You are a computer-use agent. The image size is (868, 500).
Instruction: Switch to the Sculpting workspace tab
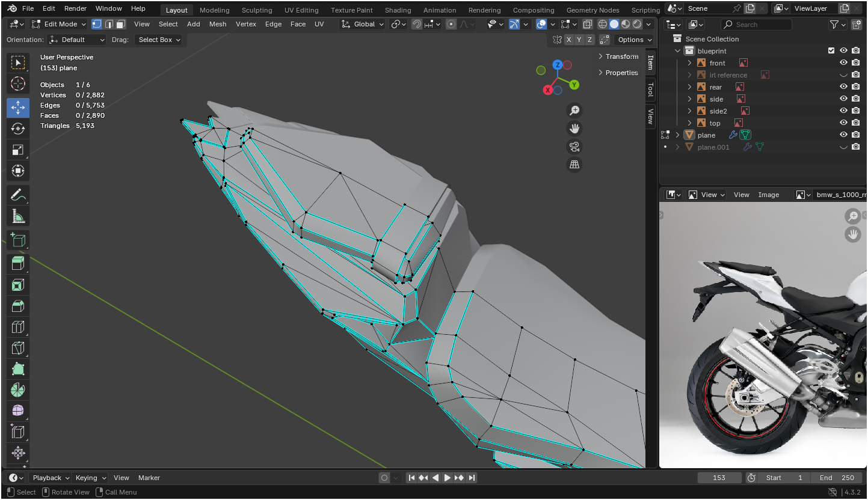(x=257, y=10)
